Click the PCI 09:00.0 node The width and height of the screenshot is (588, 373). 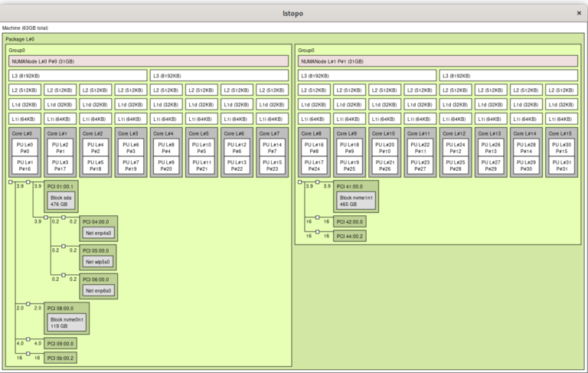(x=60, y=343)
